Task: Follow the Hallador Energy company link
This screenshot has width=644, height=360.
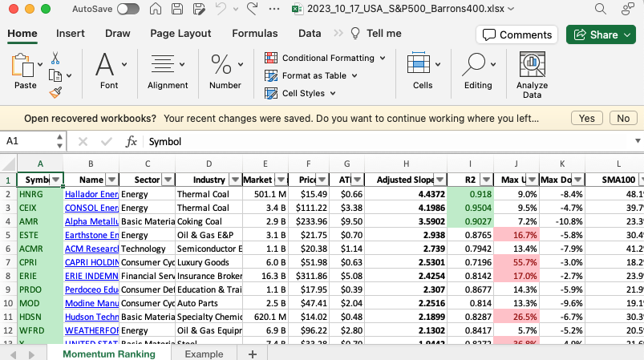Action: click(91, 194)
